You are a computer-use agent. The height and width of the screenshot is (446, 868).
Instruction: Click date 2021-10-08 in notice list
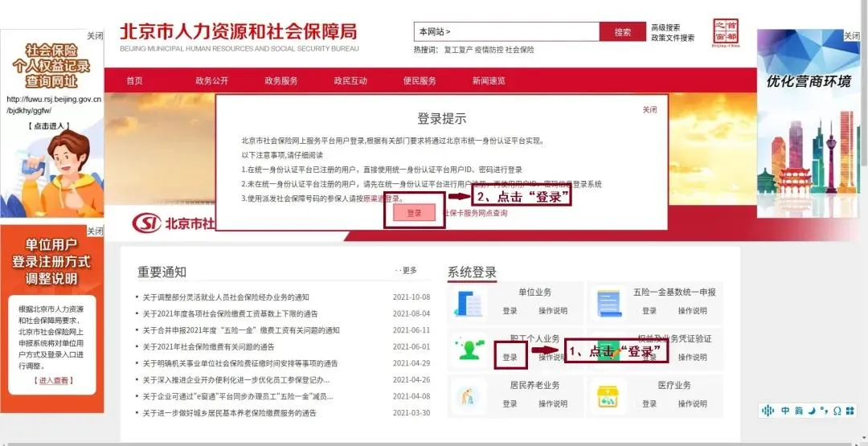click(411, 297)
